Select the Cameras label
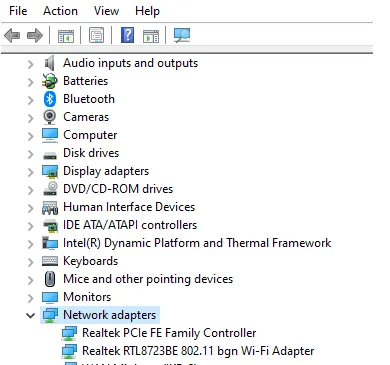Image resolution: width=390 pixels, height=365 pixels. point(86,117)
